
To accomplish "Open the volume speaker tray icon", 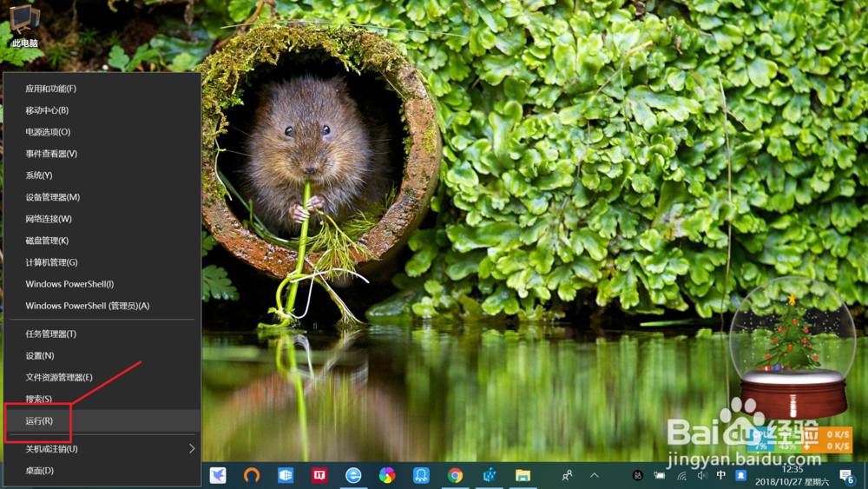I will (x=702, y=475).
